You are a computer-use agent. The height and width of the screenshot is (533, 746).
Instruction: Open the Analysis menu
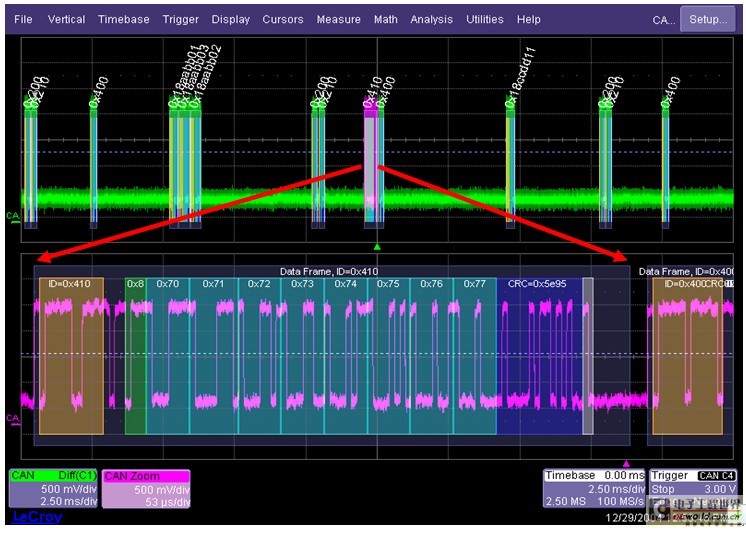(x=431, y=19)
